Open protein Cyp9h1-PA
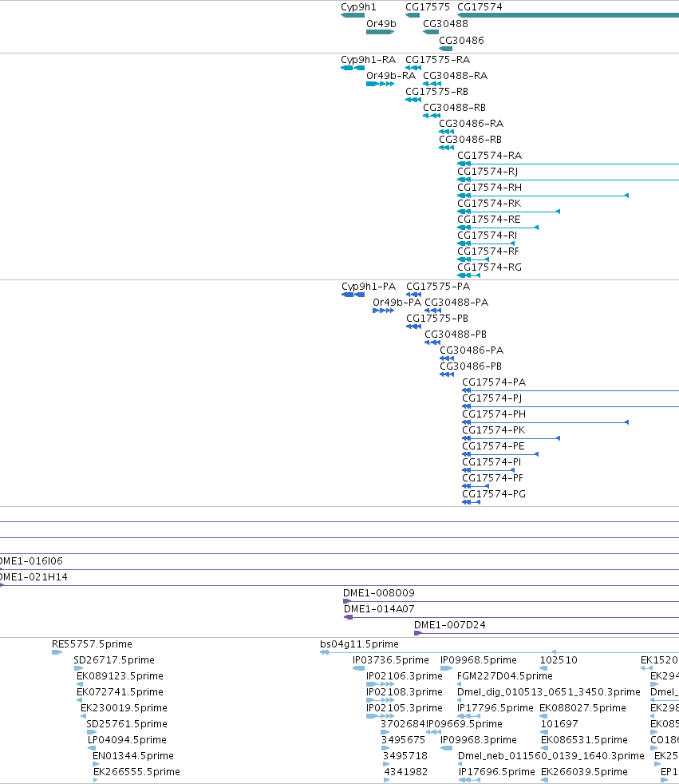Image resolution: width=679 pixels, height=784 pixels. 369,287
